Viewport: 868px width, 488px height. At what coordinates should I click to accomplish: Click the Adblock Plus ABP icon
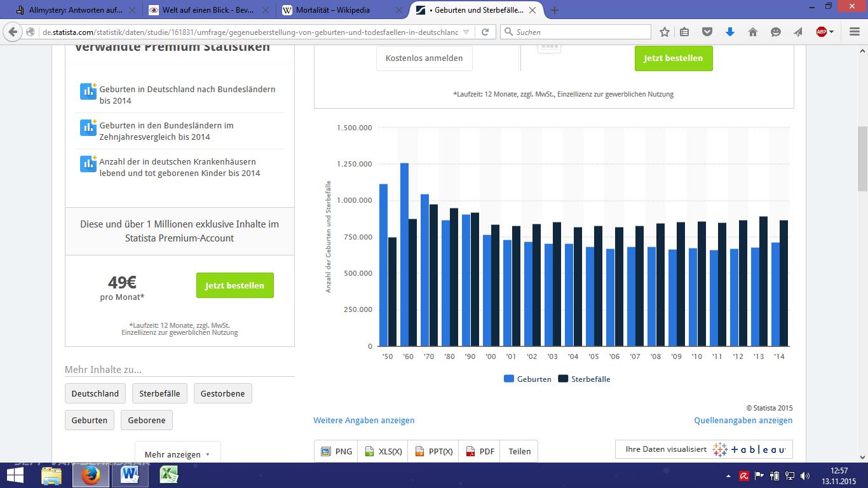821,32
